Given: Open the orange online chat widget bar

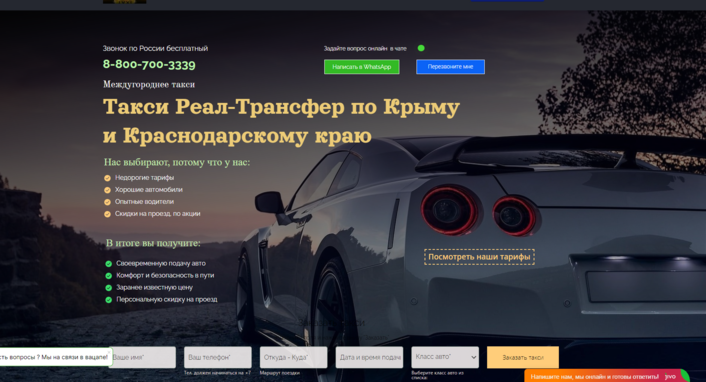Looking at the screenshot, I should (x=594, y=376).
